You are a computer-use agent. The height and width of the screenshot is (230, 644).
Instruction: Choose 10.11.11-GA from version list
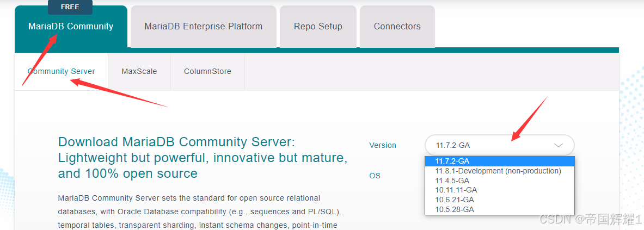coord(499,190)
